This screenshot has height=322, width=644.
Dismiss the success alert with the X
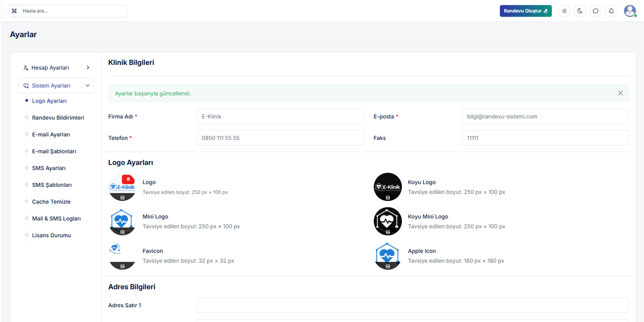(620, 93)
